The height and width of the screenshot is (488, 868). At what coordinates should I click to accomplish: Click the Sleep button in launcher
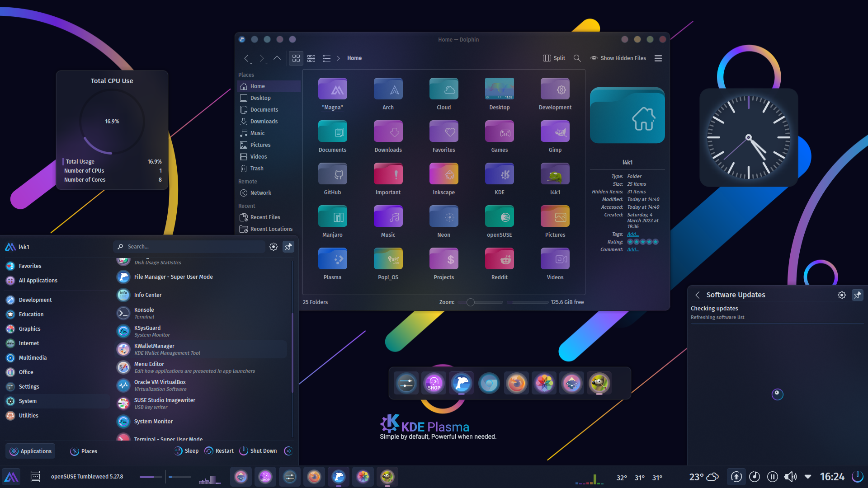point(186,451)
